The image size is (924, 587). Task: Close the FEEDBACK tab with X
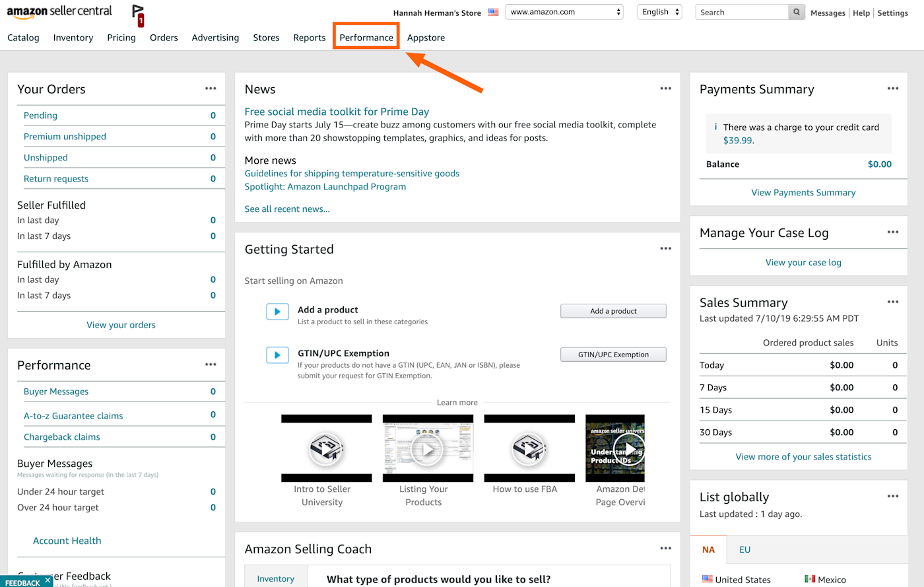pyautogui.click(x=48, y=581)
